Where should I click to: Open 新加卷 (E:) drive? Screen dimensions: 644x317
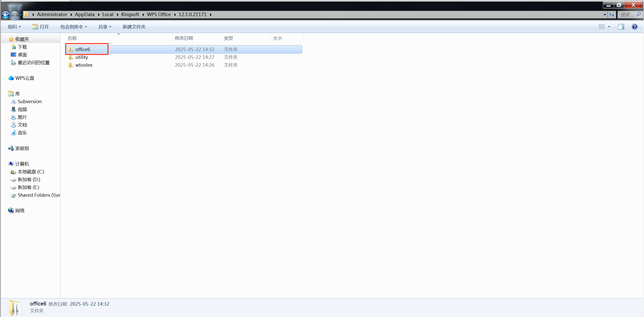click(x=28, y=187)
